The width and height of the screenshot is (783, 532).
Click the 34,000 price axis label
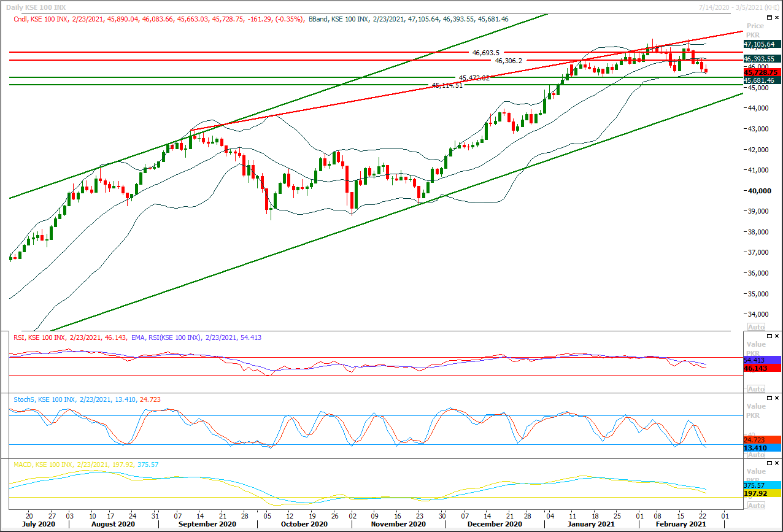[757, 314]
